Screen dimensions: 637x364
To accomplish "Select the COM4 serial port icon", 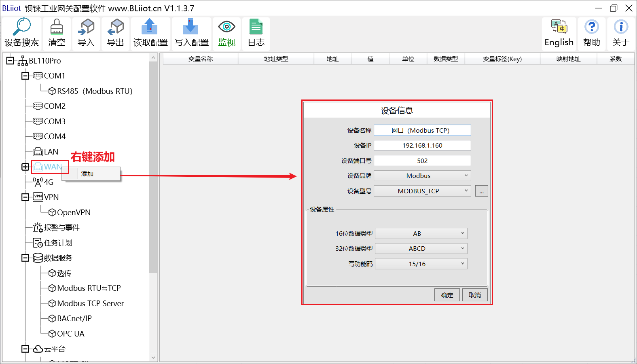I will (x=38, y=136).
